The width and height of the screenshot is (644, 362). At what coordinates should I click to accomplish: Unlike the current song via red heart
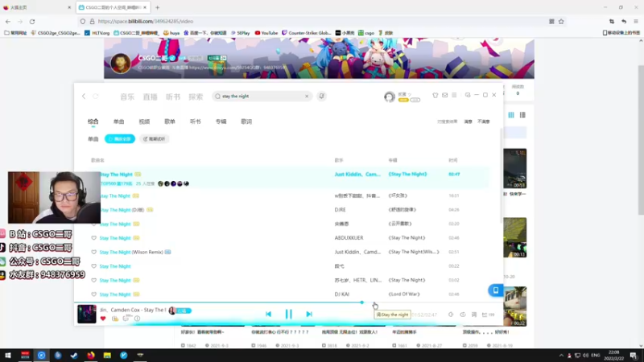103,319
